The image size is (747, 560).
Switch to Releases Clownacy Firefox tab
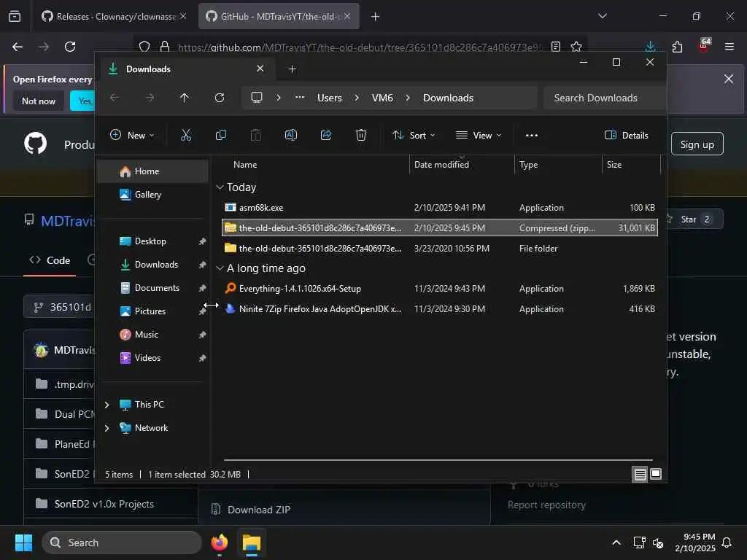113,17
